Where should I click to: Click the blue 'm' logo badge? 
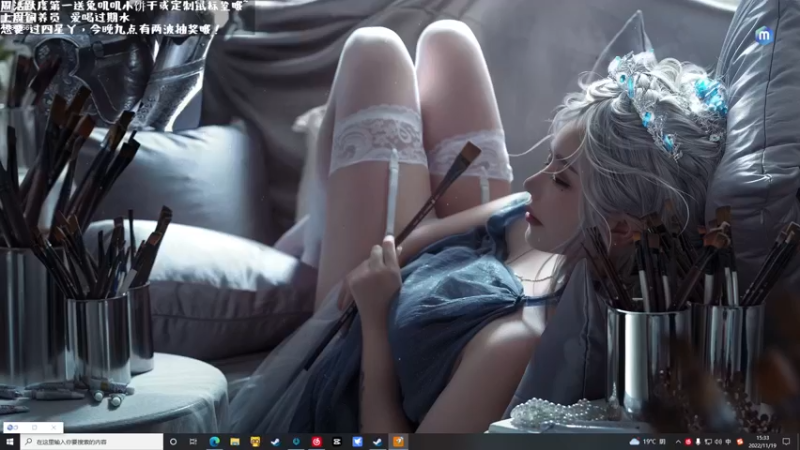pyautogui.click(x=764, y=35)
